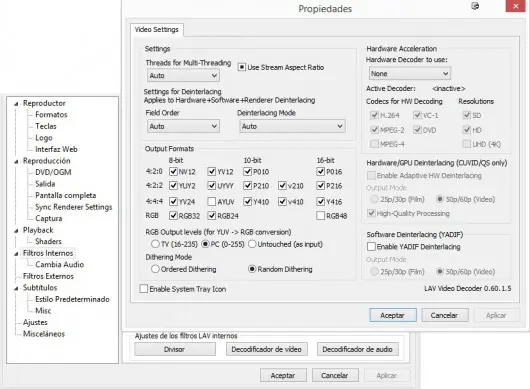Viewport: 530px width, 389px height.
Task: Uncheck the v210 output format
Action: (x=282, y=186)
